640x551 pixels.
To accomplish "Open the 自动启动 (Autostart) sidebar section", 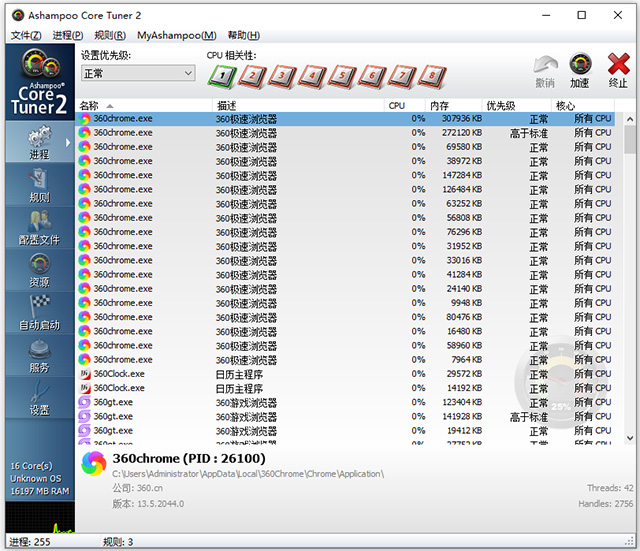I will pyautogui.click(x=40, y=313).
